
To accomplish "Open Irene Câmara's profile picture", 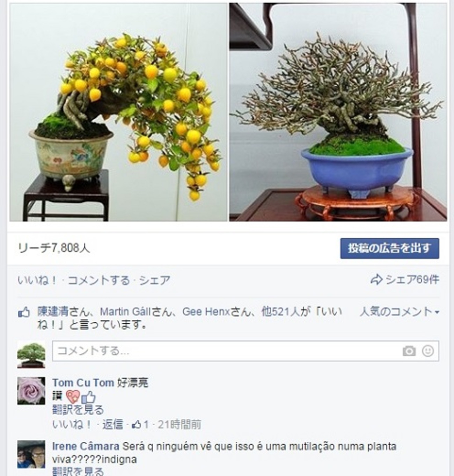I will pyautogui.click(x=31, y=454).
